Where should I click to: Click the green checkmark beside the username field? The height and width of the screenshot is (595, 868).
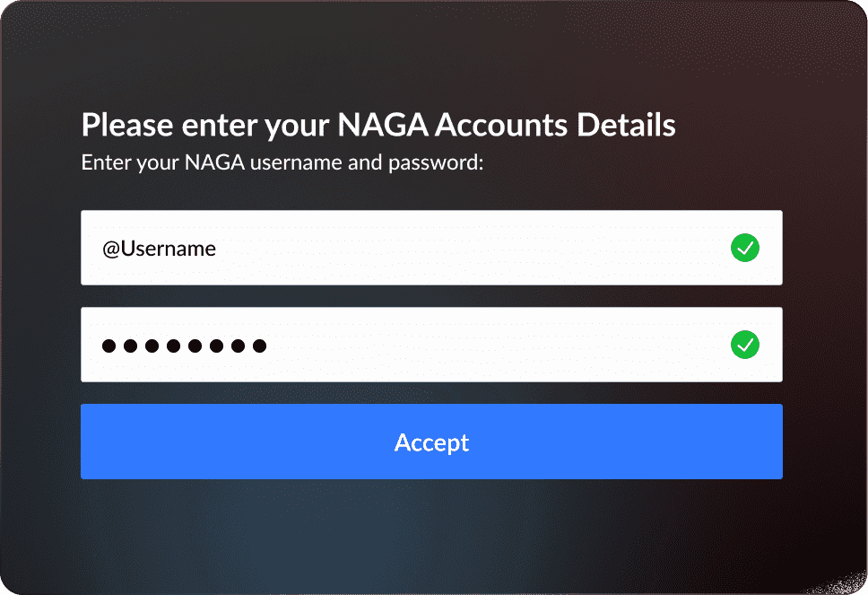(x=745, y=248)
